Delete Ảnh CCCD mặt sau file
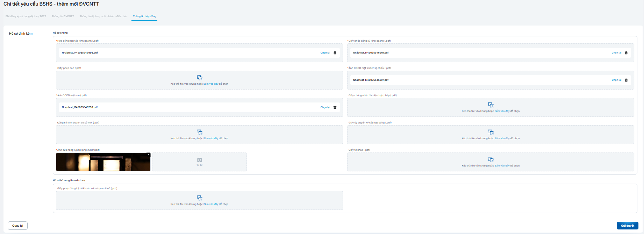This screenshot has height=234, width=644. click(335, 107)
